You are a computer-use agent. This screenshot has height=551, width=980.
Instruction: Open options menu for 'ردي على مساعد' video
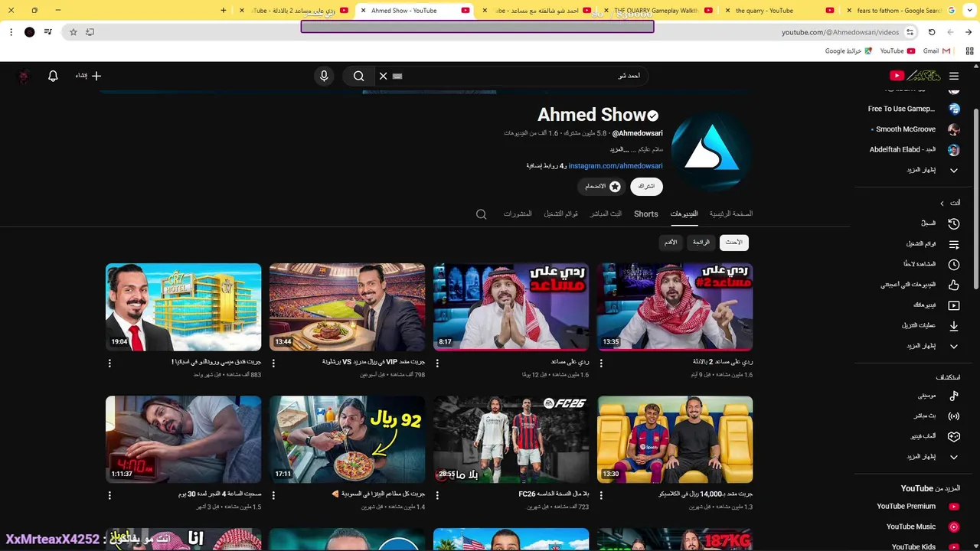437,364
